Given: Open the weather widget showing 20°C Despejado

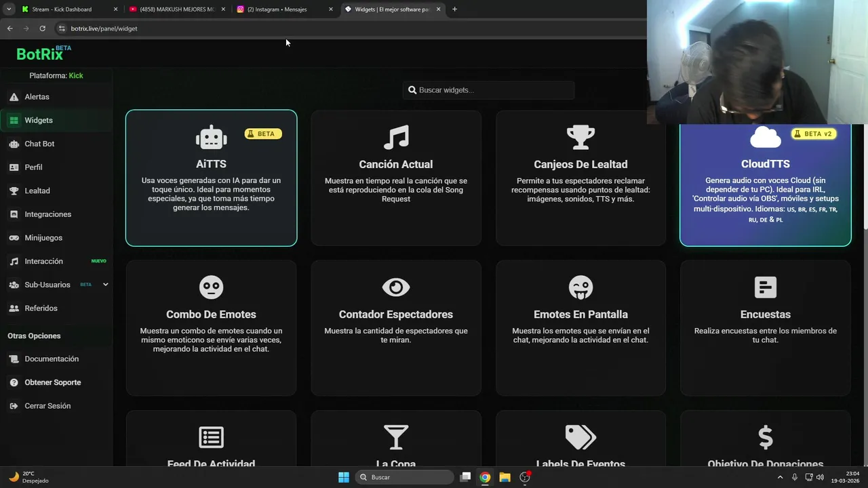Looking at the screenshot, I should tap(28, 477).
